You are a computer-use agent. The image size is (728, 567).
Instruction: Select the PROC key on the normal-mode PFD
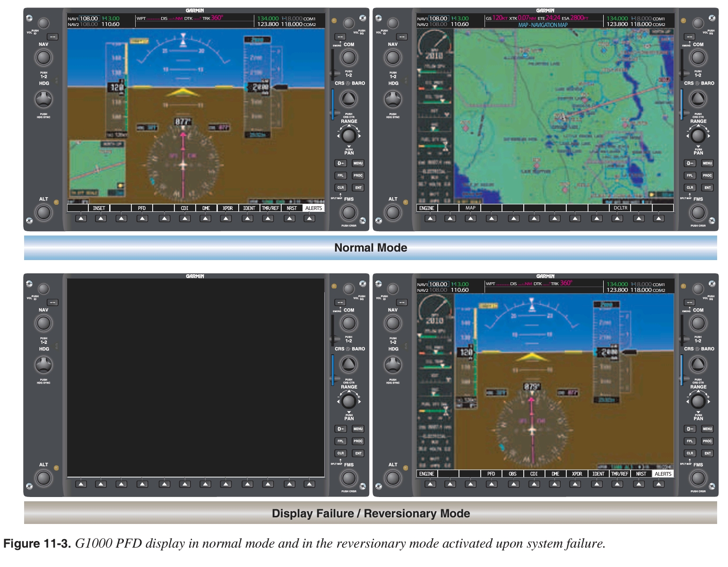coord(358,175)
